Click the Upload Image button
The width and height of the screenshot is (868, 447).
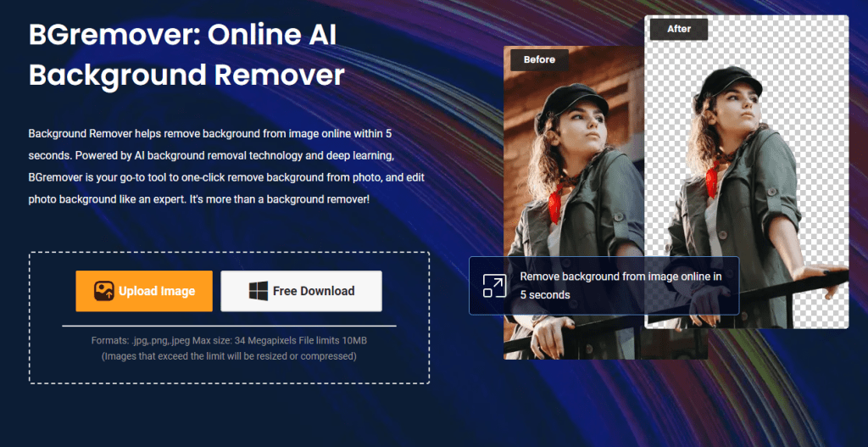(x=144, y=291)
